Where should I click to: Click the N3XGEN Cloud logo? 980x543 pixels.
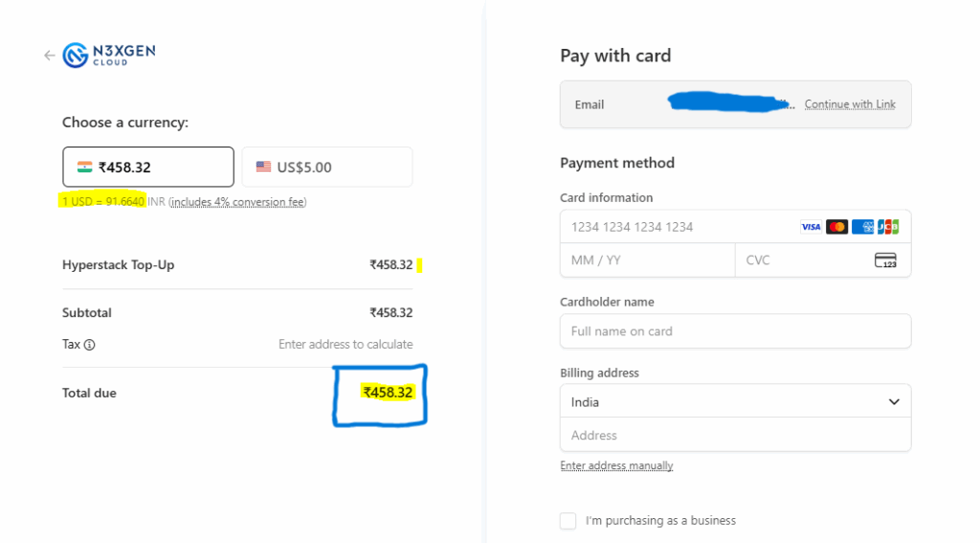click(109, 56)
